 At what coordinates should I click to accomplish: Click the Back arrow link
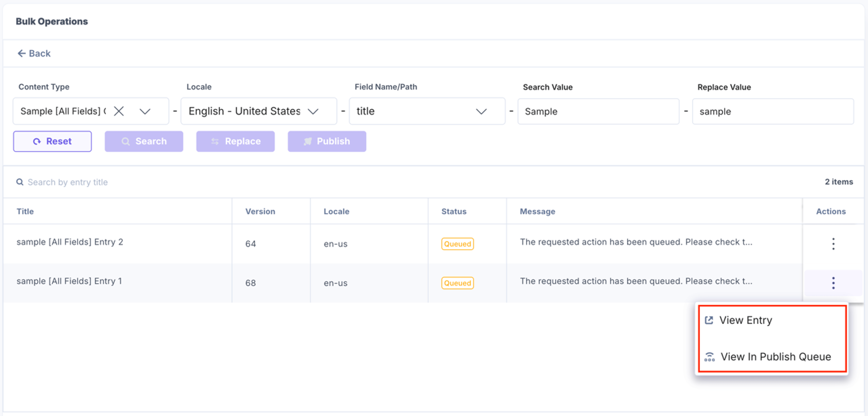click(x=34, y=53)
